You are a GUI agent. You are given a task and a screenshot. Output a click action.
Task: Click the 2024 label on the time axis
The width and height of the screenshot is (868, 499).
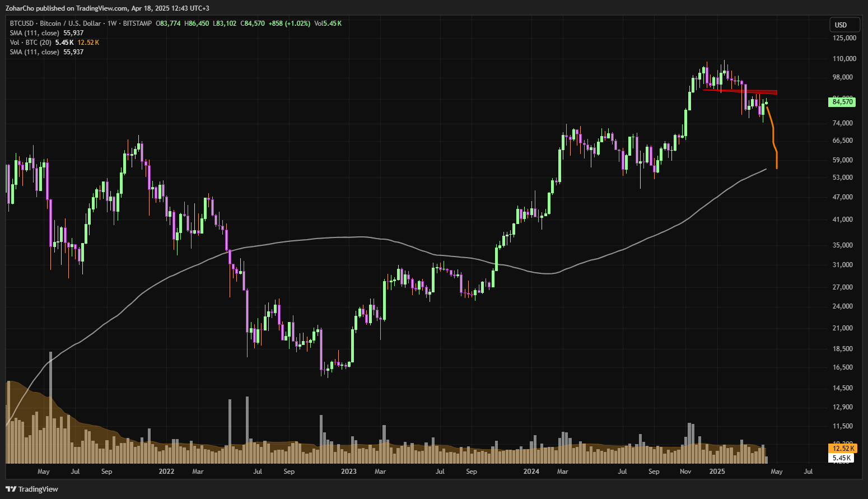[531, 472]
